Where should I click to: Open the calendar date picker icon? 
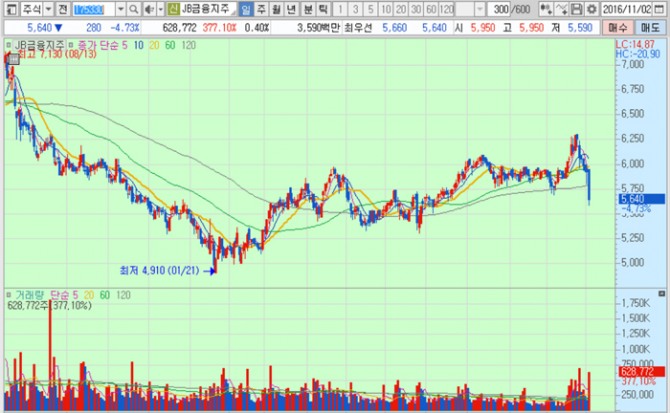point(659,9)
